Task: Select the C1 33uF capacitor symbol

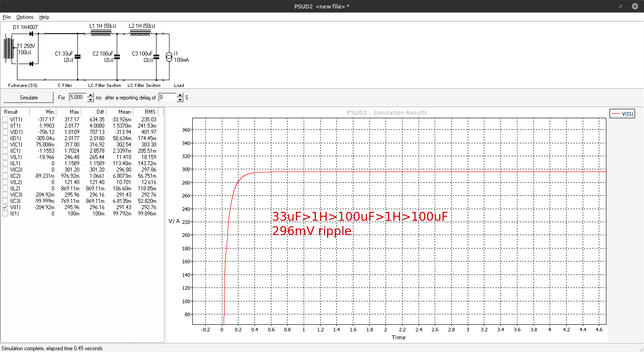Action: click(x=78, y=56)
